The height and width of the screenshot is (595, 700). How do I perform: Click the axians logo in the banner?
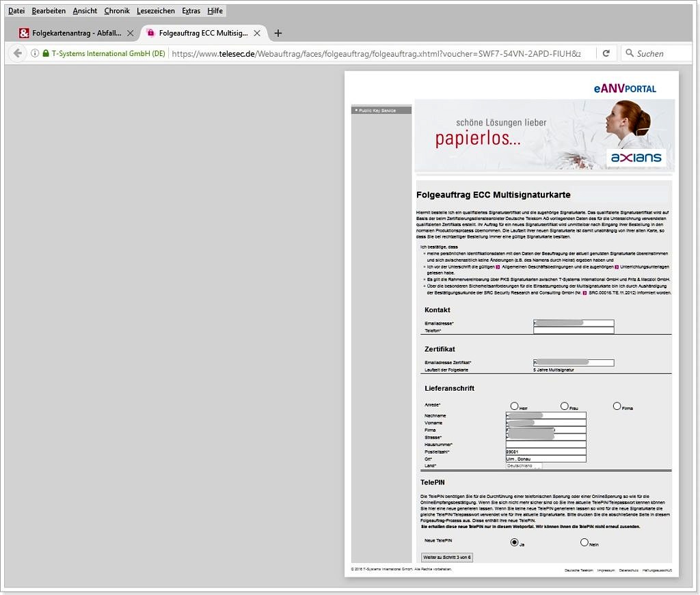[x=636, y=157]
